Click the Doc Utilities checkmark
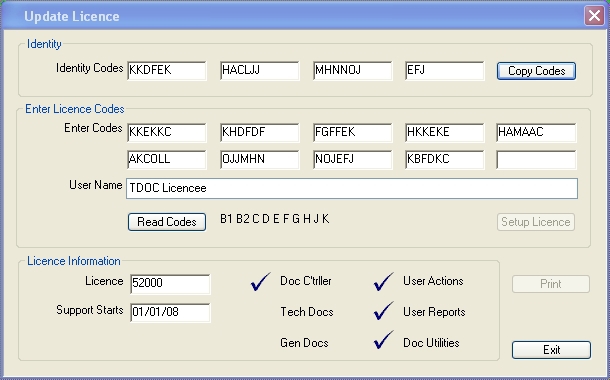Screen dimensions: 610x380 coord(383,340)
